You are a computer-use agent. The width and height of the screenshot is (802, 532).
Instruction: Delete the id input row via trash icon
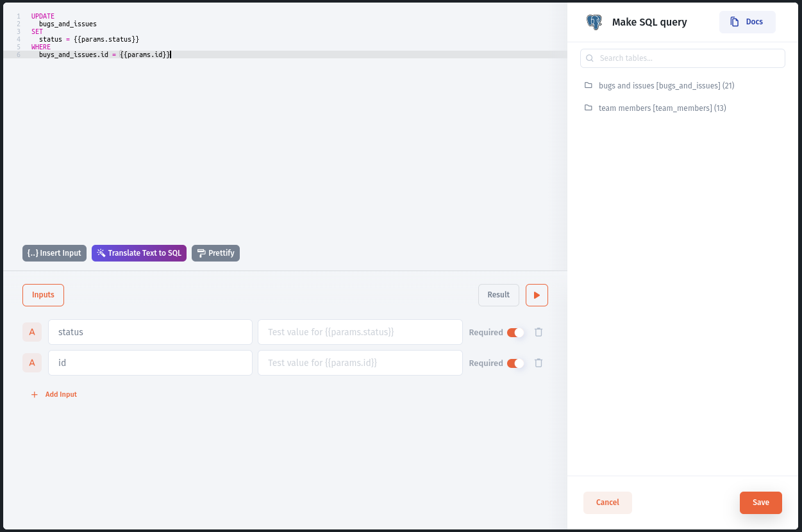539,363
